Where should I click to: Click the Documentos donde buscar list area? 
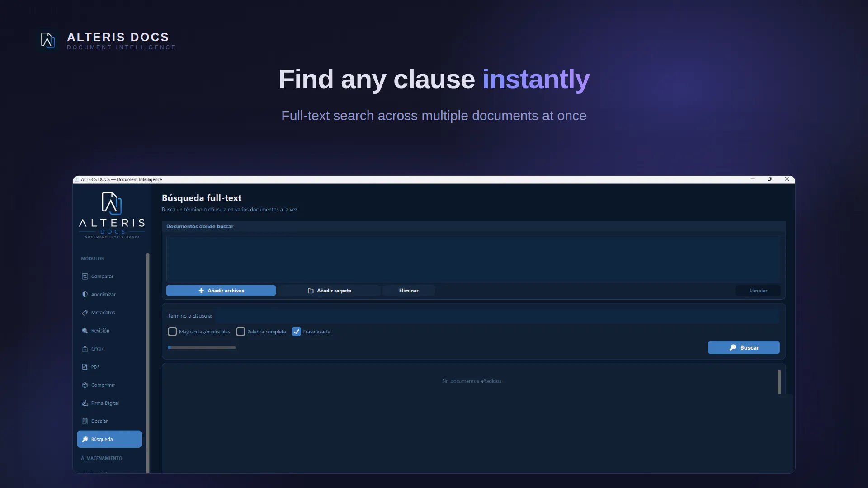coord(473,259)
